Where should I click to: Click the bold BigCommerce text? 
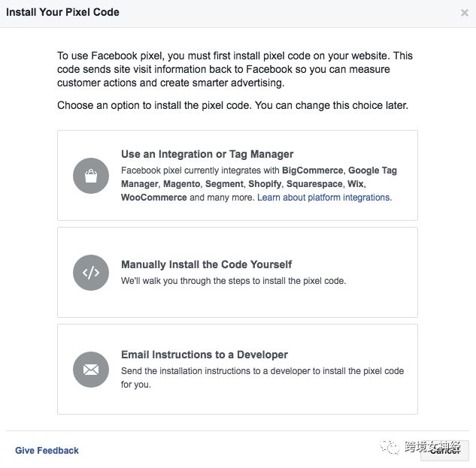pyautogui.click(x=312, y=171)
